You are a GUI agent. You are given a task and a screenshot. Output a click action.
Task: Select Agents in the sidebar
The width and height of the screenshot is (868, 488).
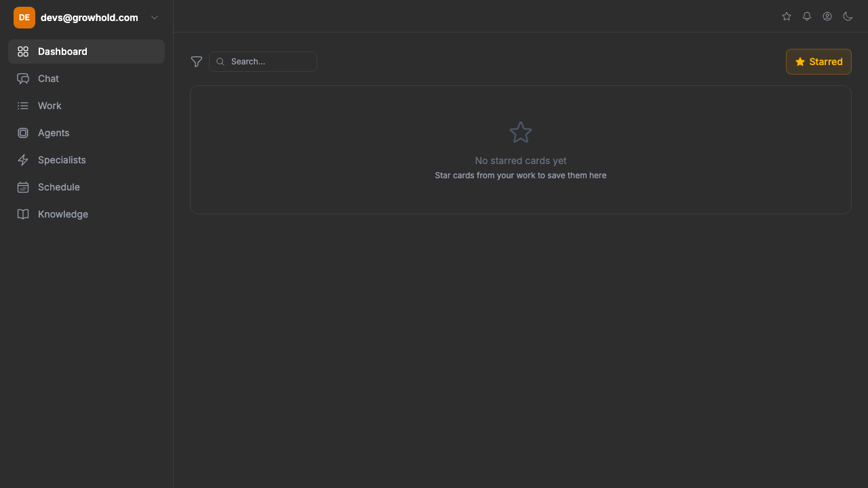coord(54,133)
